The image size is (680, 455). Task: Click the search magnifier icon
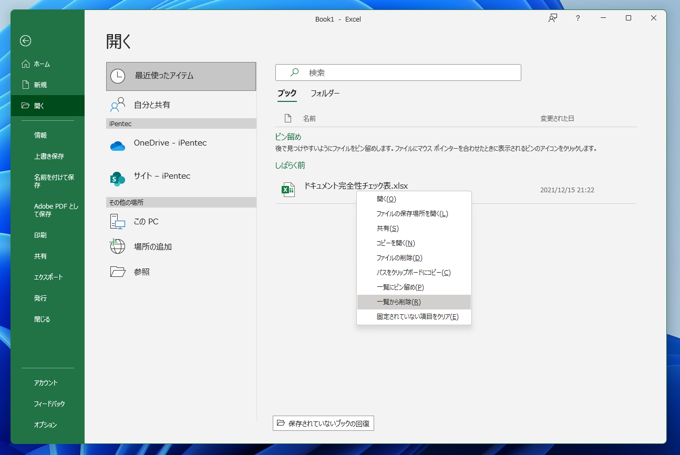[294, 72]
